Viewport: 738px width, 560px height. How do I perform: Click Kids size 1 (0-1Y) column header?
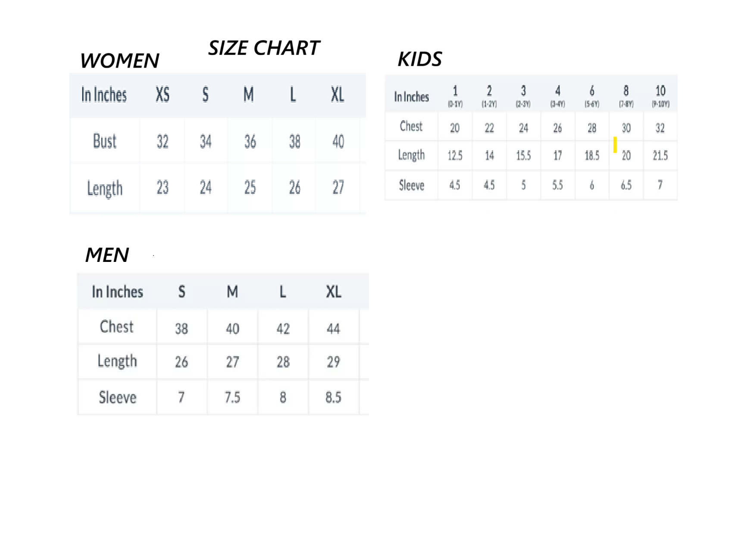[x=455, y=96]
